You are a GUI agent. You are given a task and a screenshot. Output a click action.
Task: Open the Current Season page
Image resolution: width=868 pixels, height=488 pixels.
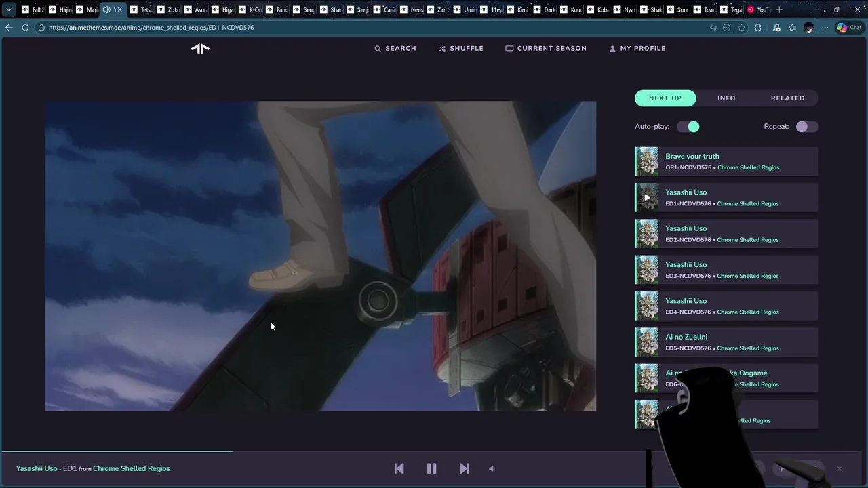(x=546, y=49)
